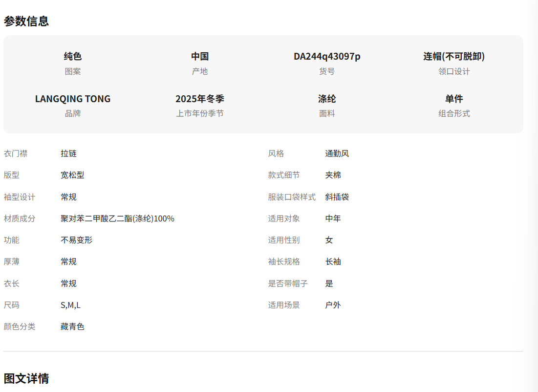Click the LANGQING TONG brand name
This screenshot has width=538, height=392.
click(x=73, y=99)
